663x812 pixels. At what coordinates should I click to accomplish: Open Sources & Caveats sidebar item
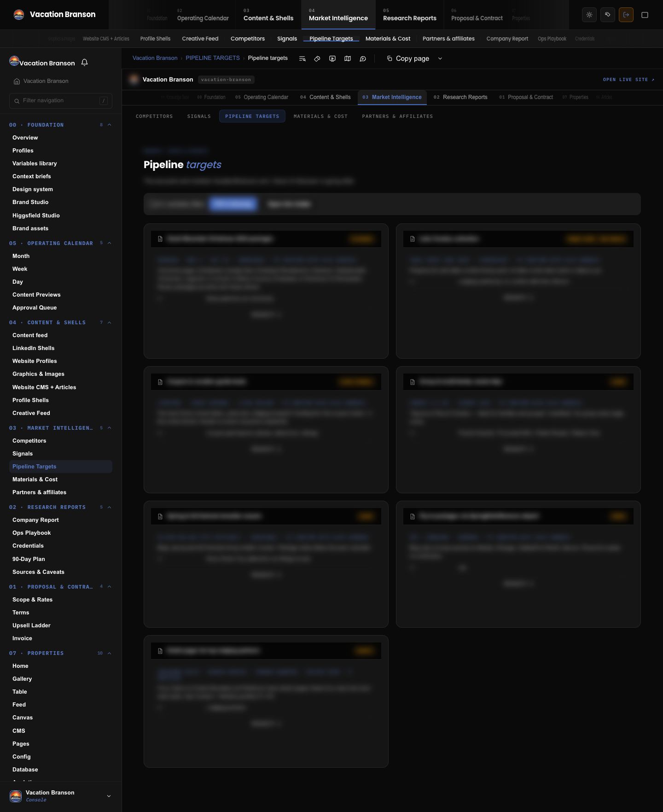click(x=38, y=572)
